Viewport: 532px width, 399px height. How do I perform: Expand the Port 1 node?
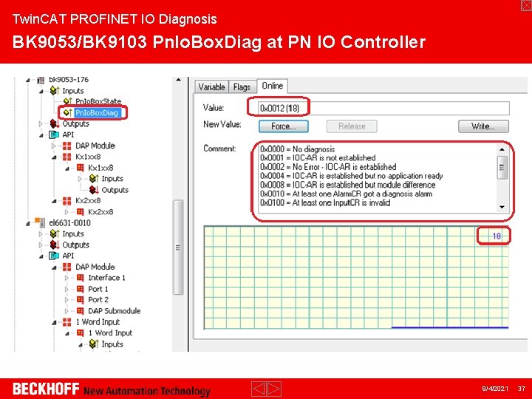pyautogui.click(x=66, y=290)
